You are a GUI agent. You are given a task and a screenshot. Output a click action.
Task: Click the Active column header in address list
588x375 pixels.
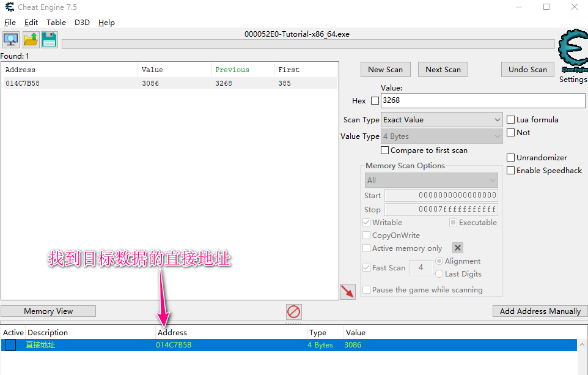[13, 333]
